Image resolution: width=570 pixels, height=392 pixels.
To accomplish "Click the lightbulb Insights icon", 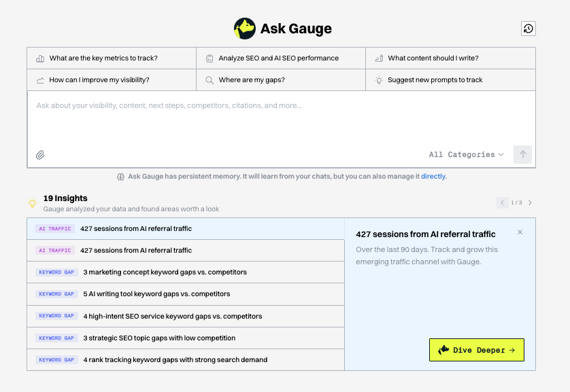I will (x=33, y=203).
